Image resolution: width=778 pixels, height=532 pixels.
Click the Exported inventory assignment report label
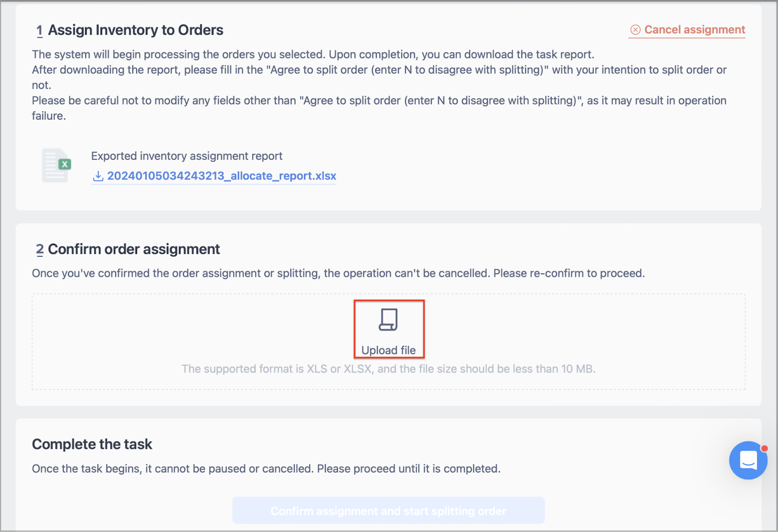pyautogui.click(x=187, y=156)
